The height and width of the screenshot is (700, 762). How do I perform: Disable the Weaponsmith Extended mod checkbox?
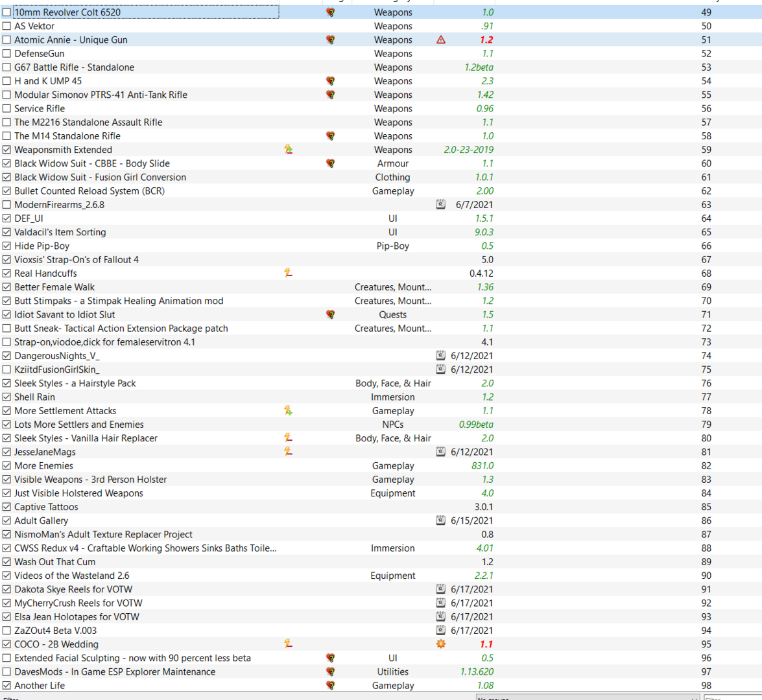[6, 150]
